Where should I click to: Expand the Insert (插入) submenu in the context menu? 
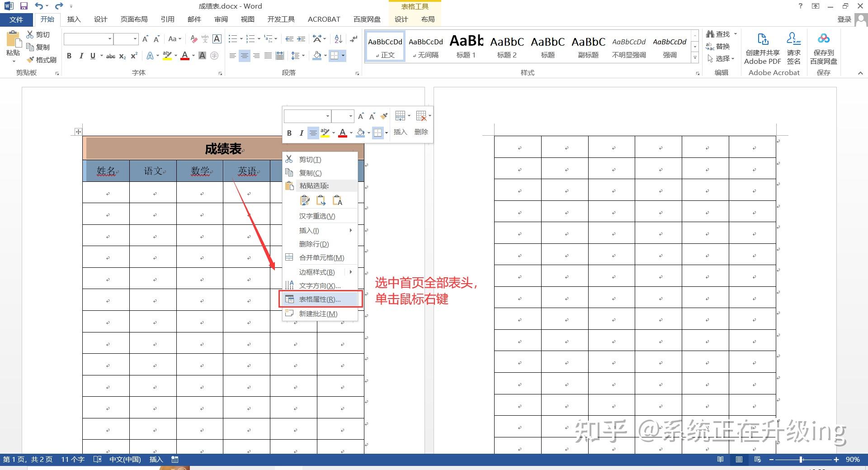tap(320, 230)
